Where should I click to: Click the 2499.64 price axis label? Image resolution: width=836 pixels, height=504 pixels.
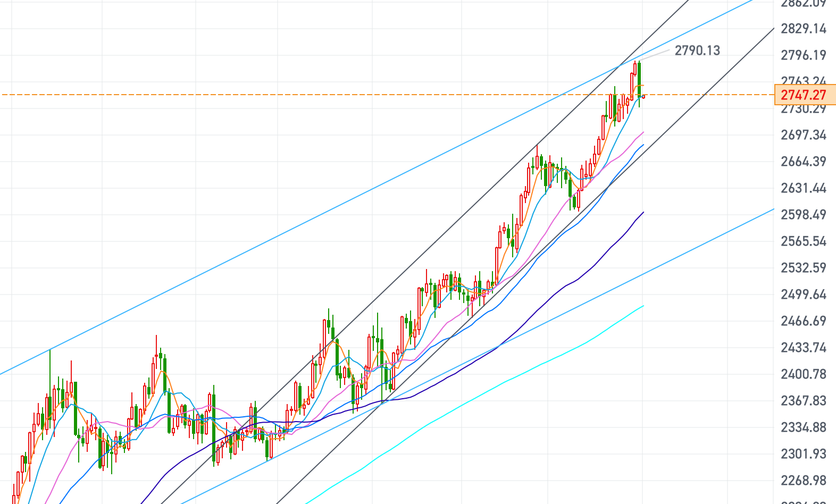[x=804, y=295]
